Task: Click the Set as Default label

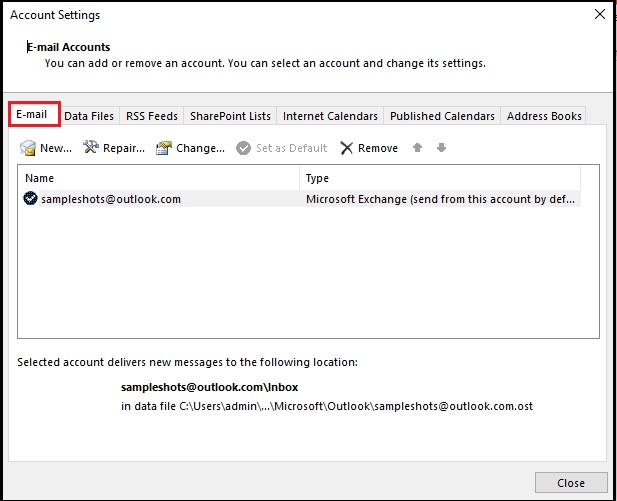Action: 292,148
